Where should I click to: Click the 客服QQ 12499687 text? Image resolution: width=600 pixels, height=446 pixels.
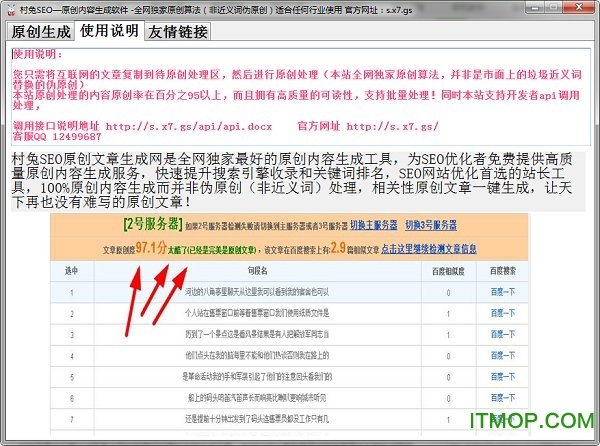click(x=57, y=137)
